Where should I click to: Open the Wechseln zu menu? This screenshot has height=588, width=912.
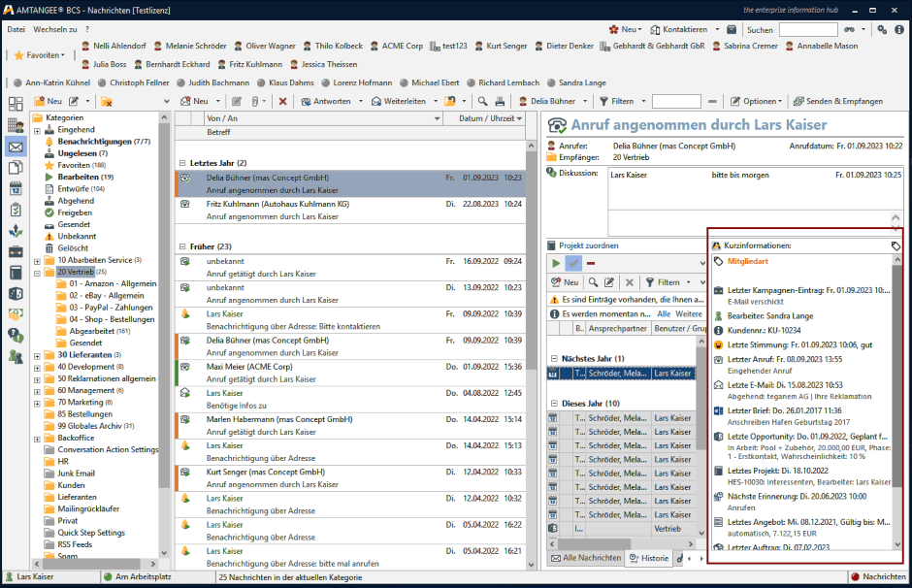54,29
